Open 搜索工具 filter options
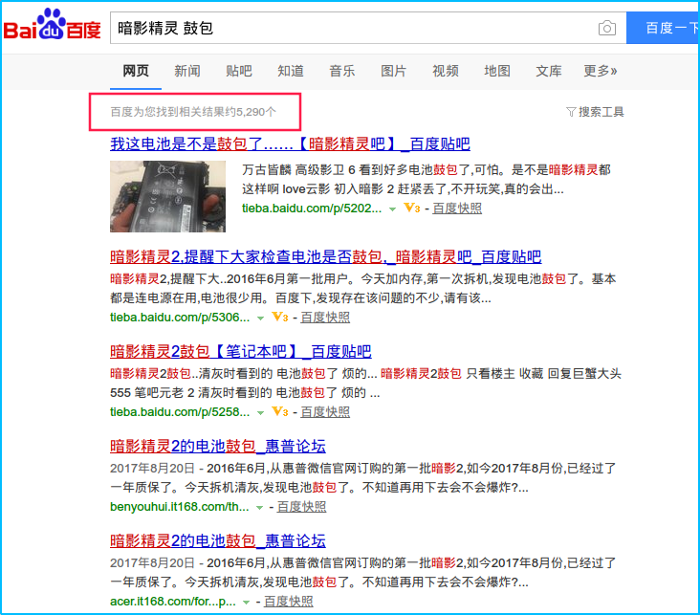This screenshot has width=700, height=615. pyautogui.click(x=601, y=112)
